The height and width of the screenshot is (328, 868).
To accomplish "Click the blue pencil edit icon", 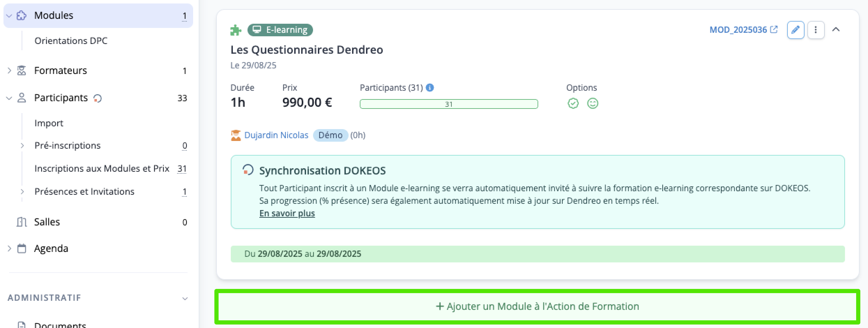I will pyautogui.click(x=795, y=30).
